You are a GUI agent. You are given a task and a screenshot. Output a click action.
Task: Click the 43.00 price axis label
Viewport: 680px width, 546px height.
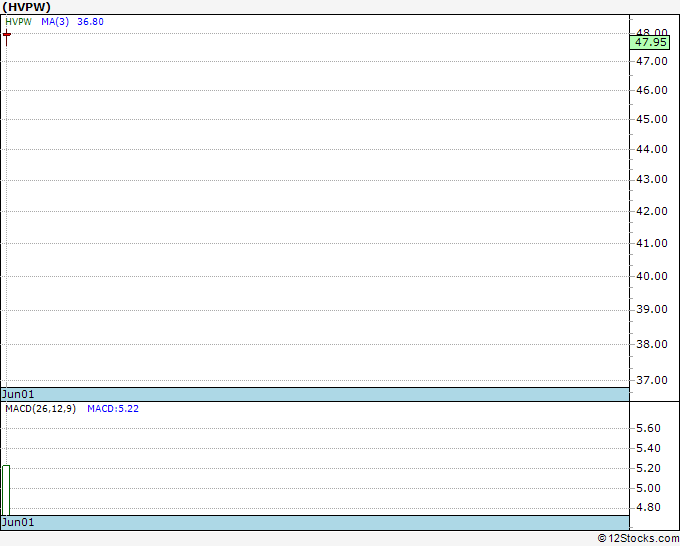click(651, 180)
